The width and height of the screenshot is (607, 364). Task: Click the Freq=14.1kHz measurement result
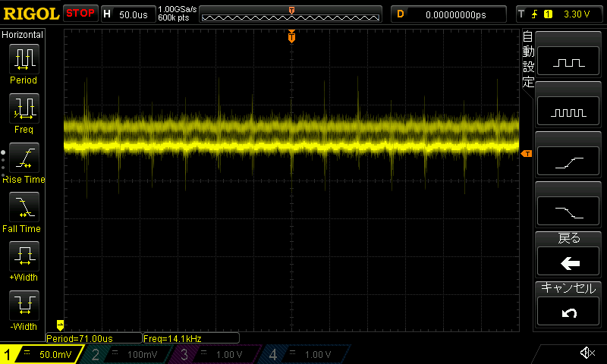[191, 338]
